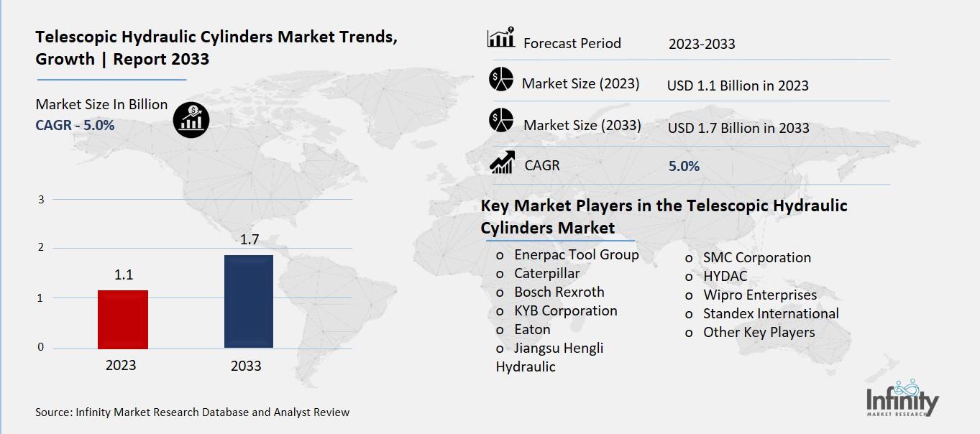This screenshot has height=434, width=980.
Task: Click the Forecast Period bar chart icon
Action: tap(501, 38)
